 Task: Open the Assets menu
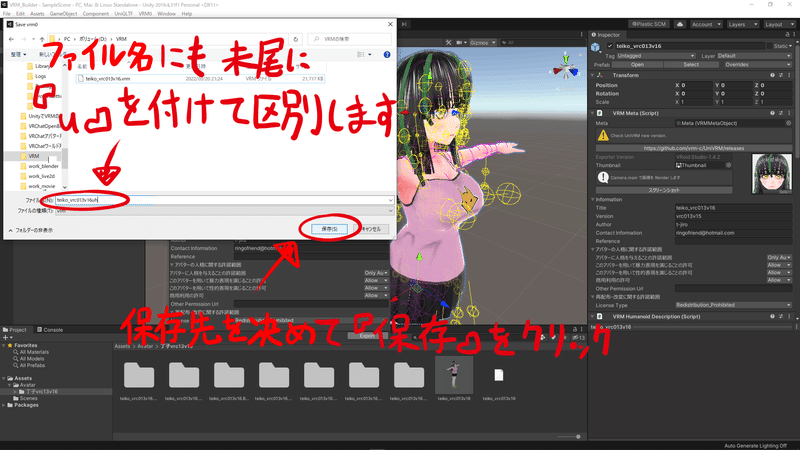click(x=37, y=14)
